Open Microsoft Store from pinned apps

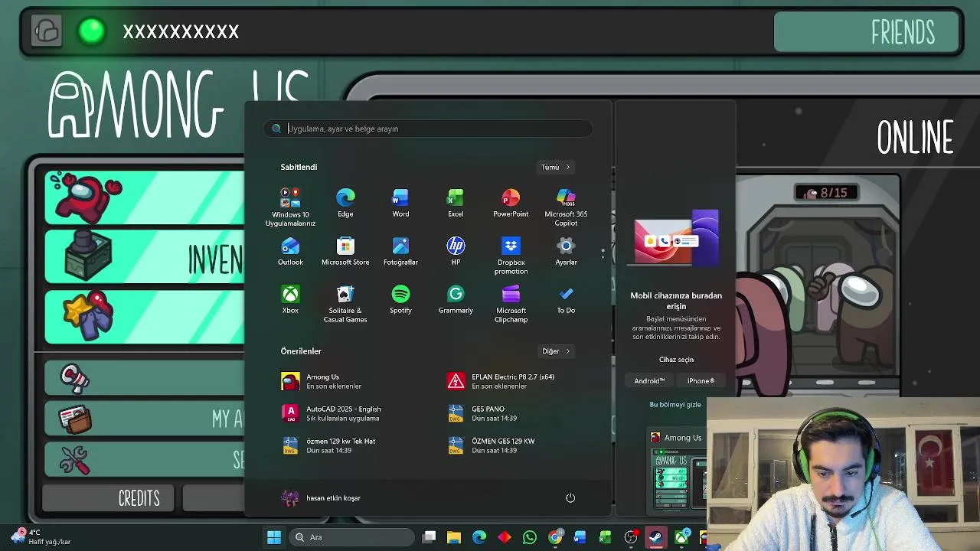345,251
